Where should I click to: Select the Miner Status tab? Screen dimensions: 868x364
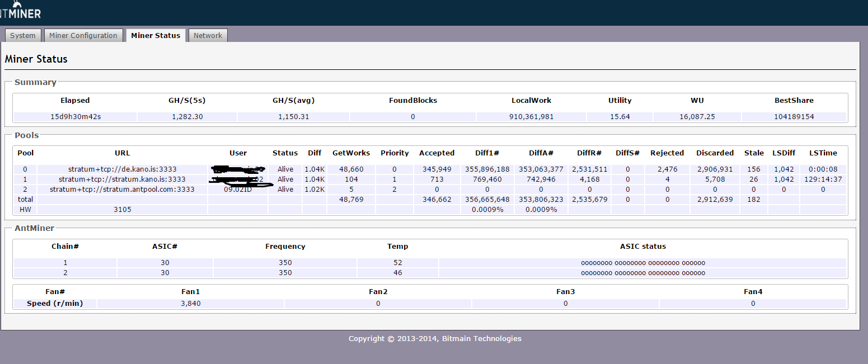tap(156, 35)
